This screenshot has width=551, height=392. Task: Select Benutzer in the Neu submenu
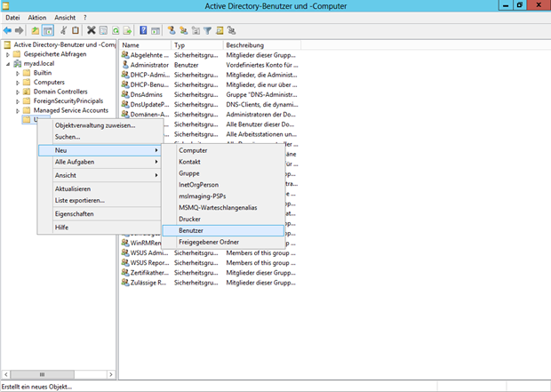(x=191, y=230)
